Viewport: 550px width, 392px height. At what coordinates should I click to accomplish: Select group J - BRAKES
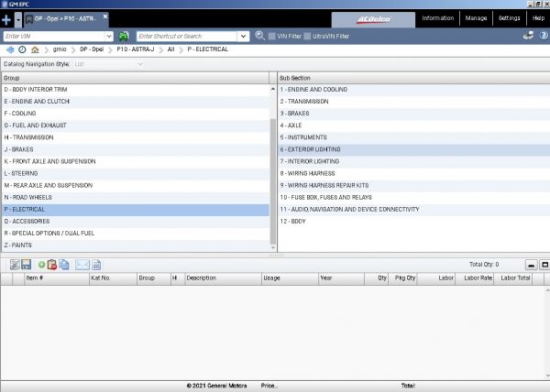(136, 149)
